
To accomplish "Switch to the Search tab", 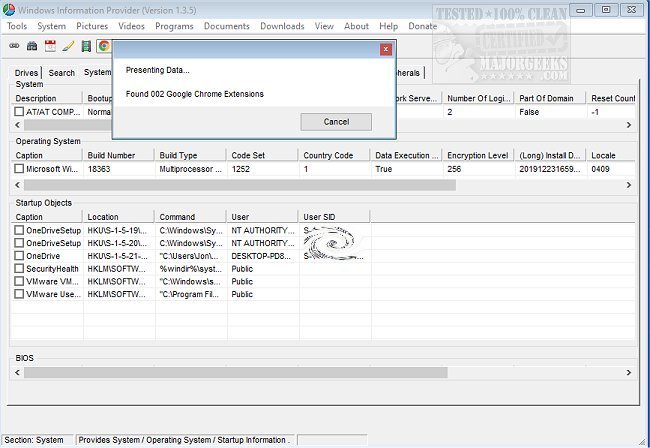I will coord(62,73).
